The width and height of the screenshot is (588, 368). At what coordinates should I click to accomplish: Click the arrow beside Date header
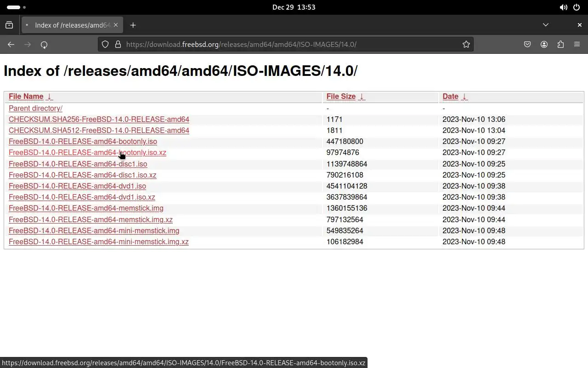pyautogui.click(x=464, y=97)
